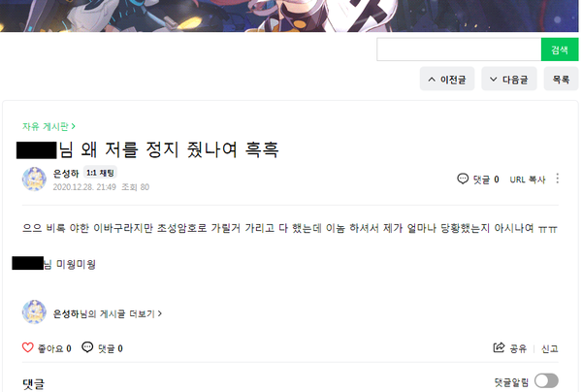
Task: Open comments via bottom speech bubble icon
Action: click(x=87, y=347)
